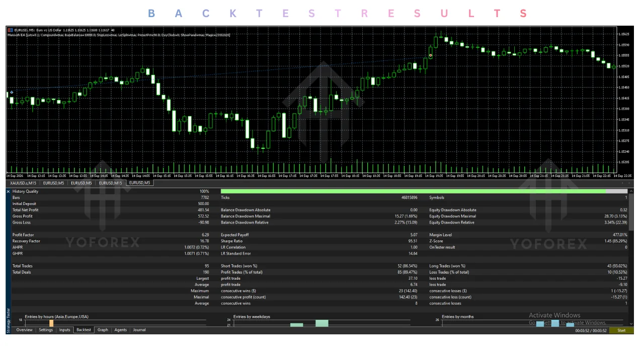Click the OnTester result label
The width and height of the screenshot is (644, 362).
(x=443, y=247)
